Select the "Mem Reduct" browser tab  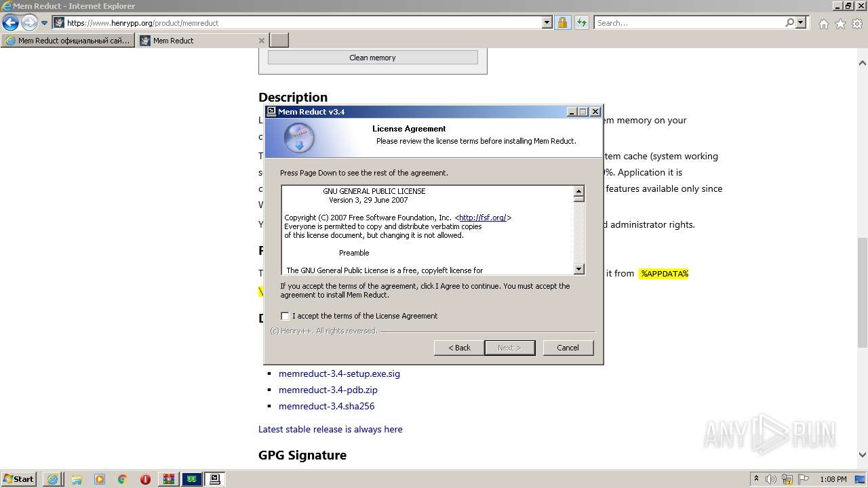coord(197,41)
